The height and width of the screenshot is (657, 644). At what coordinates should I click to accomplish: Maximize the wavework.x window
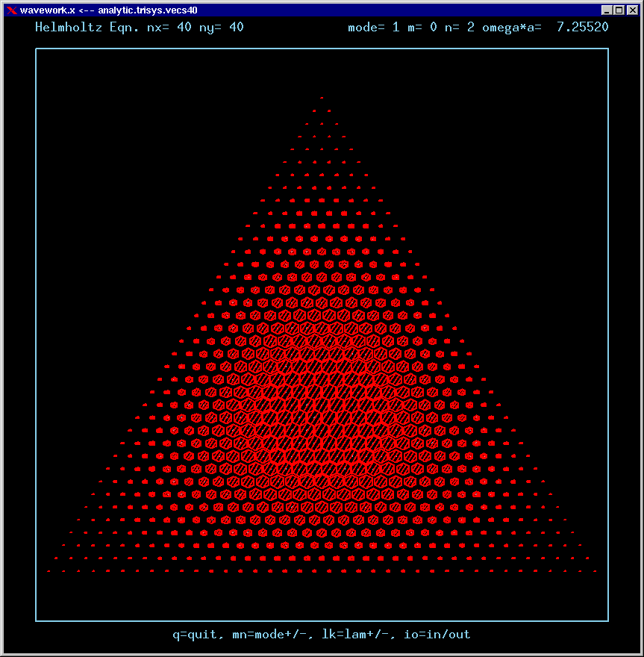coord(618,10)
